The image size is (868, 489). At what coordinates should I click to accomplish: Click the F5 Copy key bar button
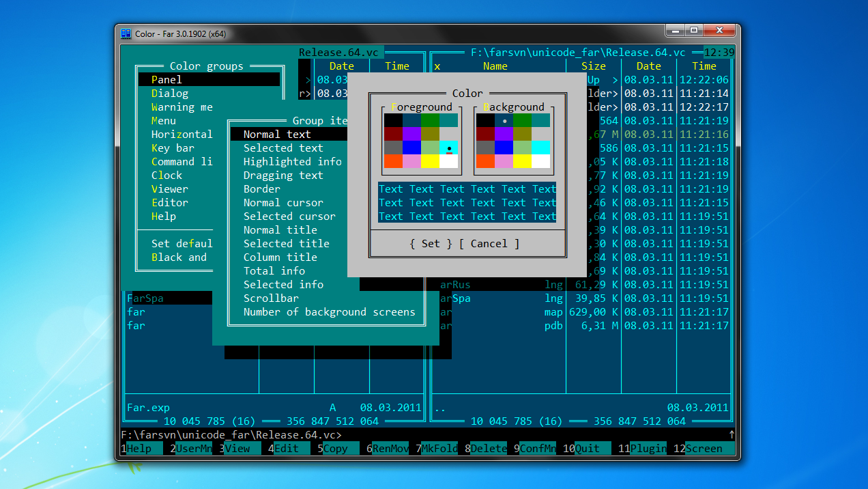tap(336, 449)
